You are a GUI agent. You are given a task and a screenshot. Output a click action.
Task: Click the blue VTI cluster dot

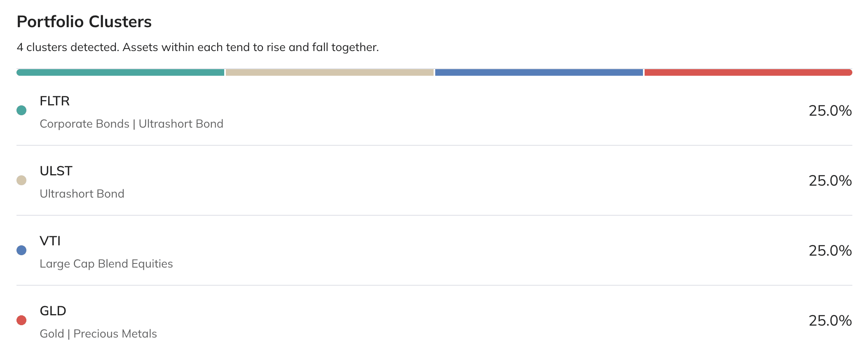[21, 250]
